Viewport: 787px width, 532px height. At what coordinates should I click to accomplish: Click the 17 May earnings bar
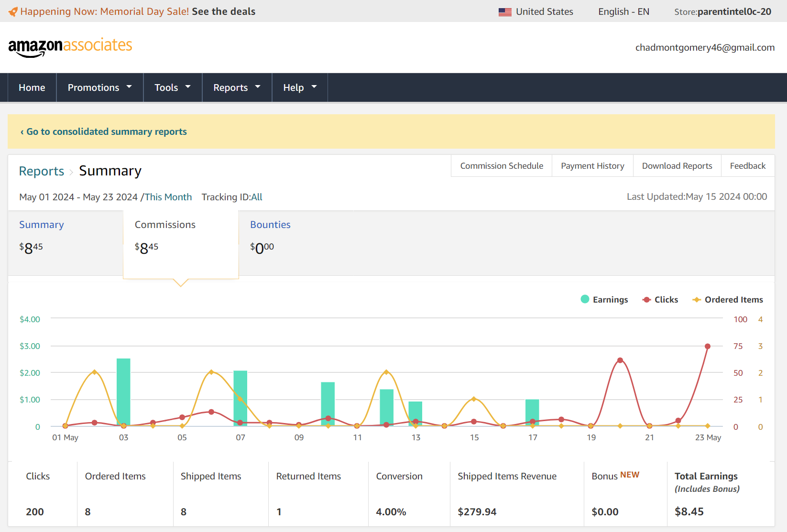tap(532, 413)
